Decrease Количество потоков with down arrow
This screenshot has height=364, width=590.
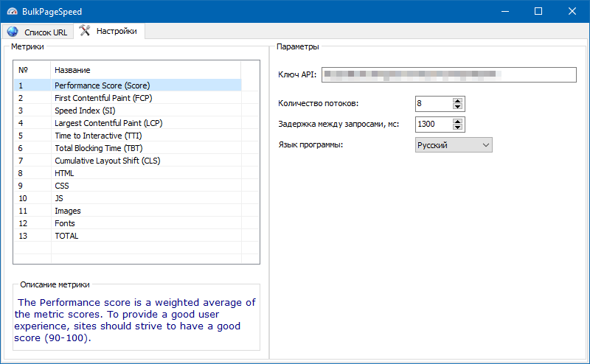[x=457, y=107]
